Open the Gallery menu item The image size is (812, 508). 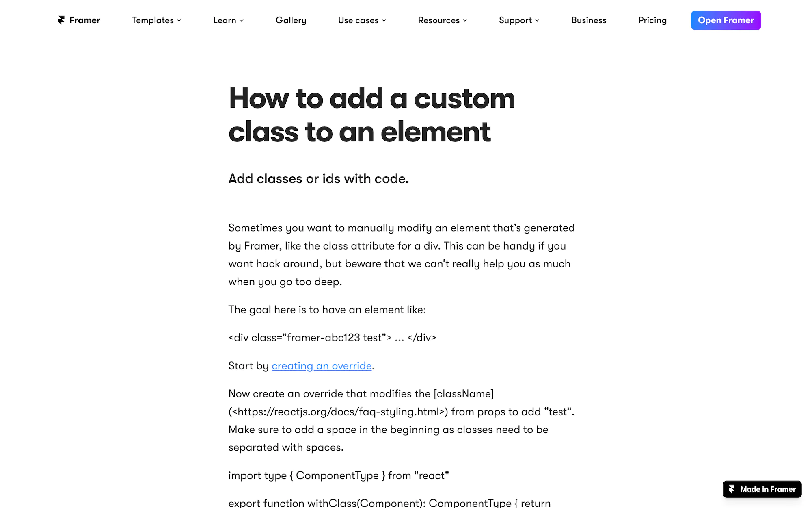coord(291,20)
